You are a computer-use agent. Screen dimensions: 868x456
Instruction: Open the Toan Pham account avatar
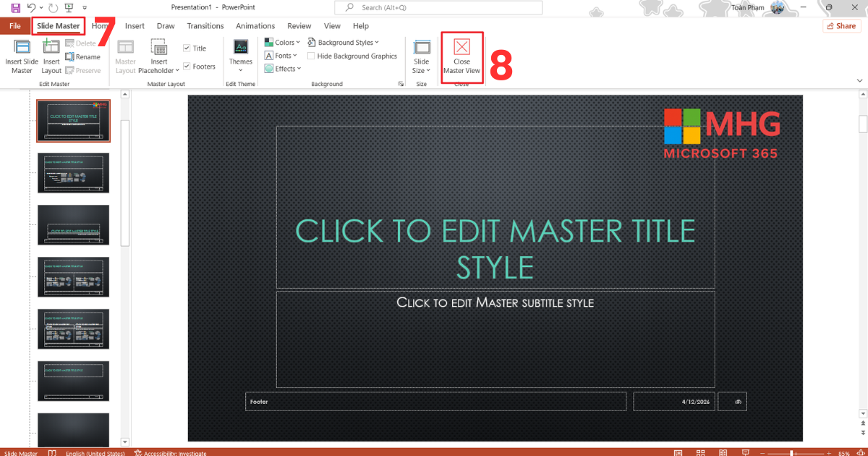pyautogui.click(x=778, y=7)
